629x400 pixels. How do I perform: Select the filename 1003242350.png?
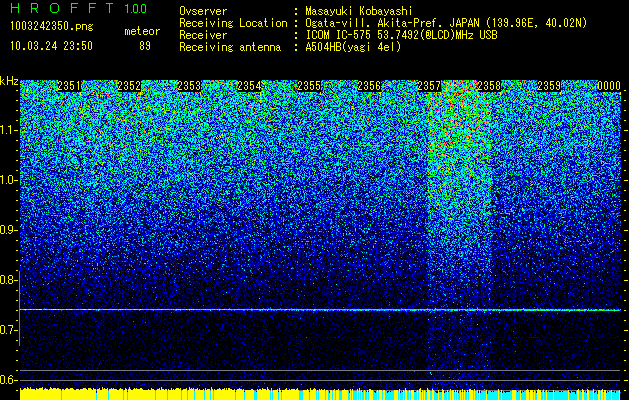[x=51, y=27]
